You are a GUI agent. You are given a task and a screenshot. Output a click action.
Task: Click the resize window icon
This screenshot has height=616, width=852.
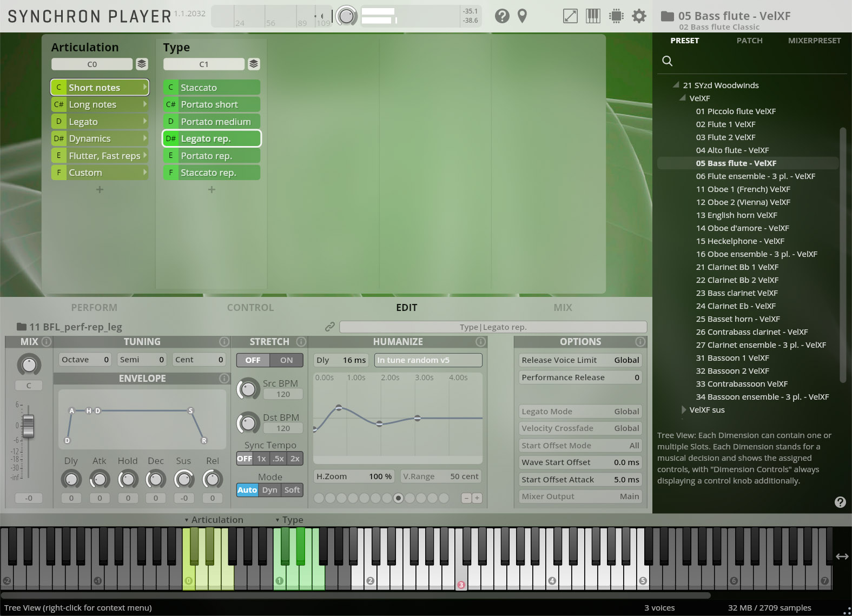click(x=570, y=16)
